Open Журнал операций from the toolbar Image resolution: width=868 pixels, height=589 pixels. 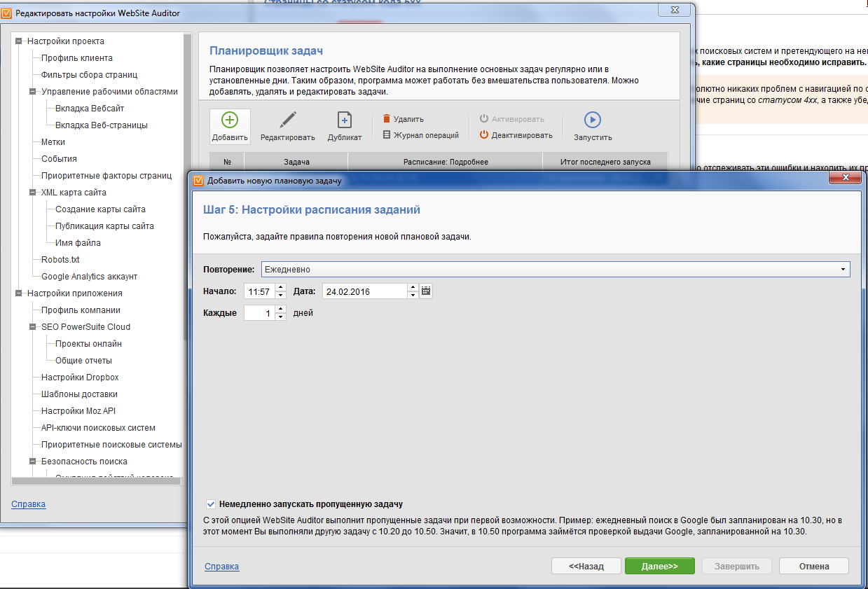pos(420,135)
